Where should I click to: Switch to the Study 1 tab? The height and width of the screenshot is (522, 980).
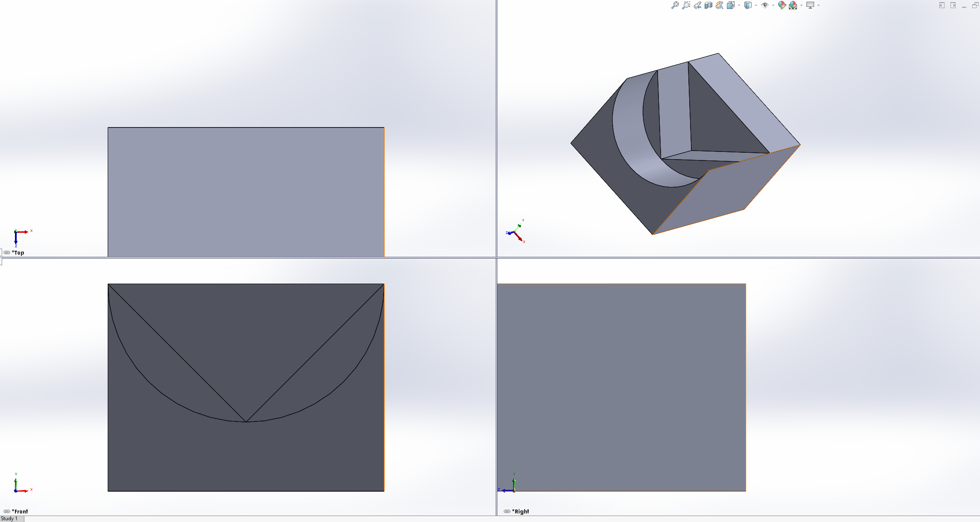9,519
